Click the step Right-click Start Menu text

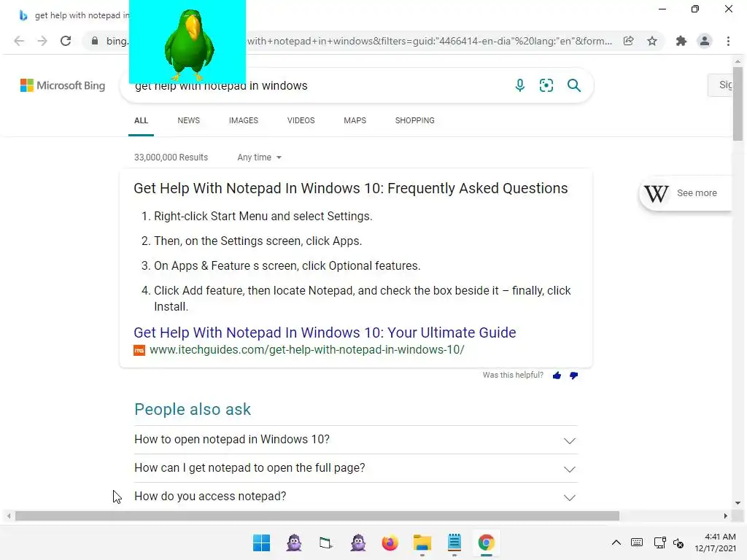(263, 216)
